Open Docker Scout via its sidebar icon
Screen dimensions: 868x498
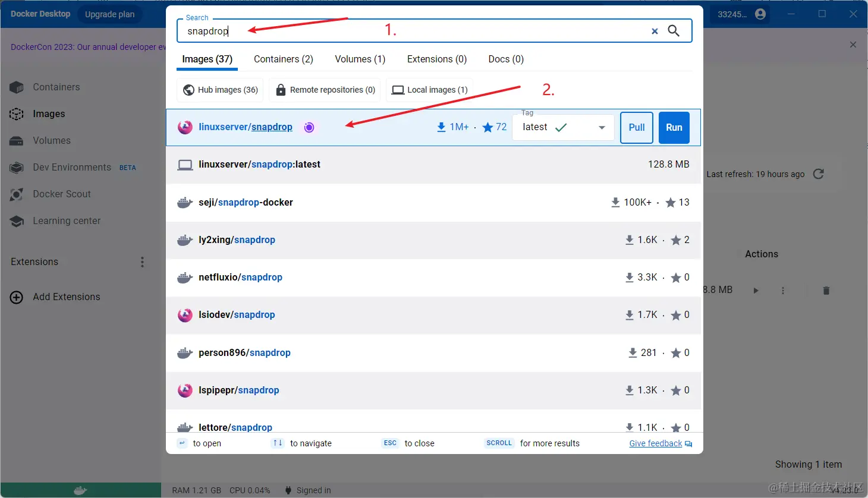click(17, 194)
